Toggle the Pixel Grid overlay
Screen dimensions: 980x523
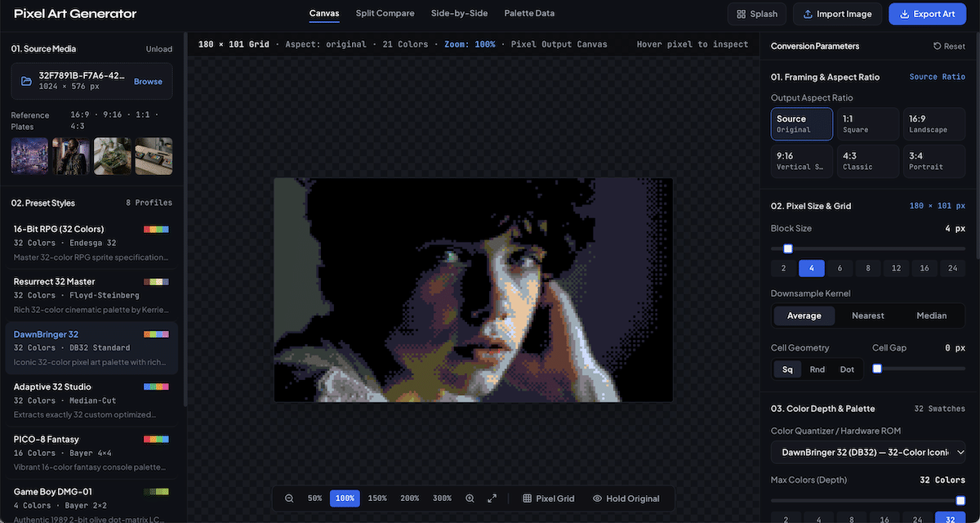(x=549, y=498)
